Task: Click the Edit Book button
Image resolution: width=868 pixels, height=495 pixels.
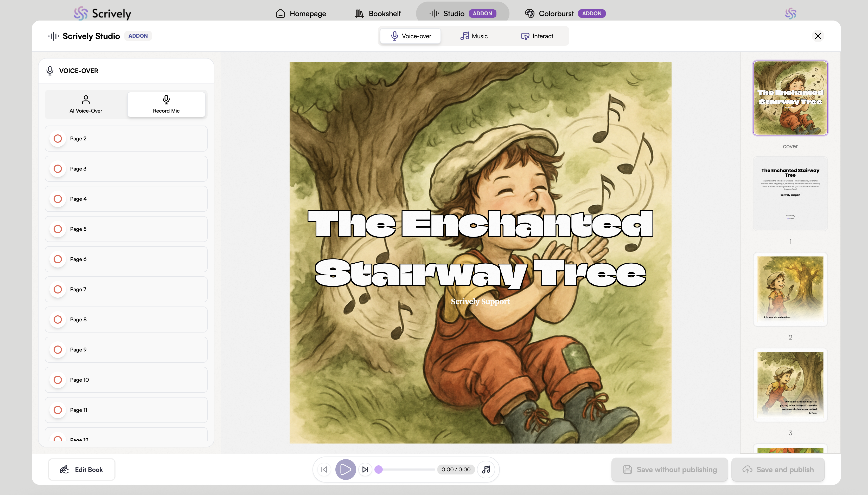Action: click(x=82, y=470)
